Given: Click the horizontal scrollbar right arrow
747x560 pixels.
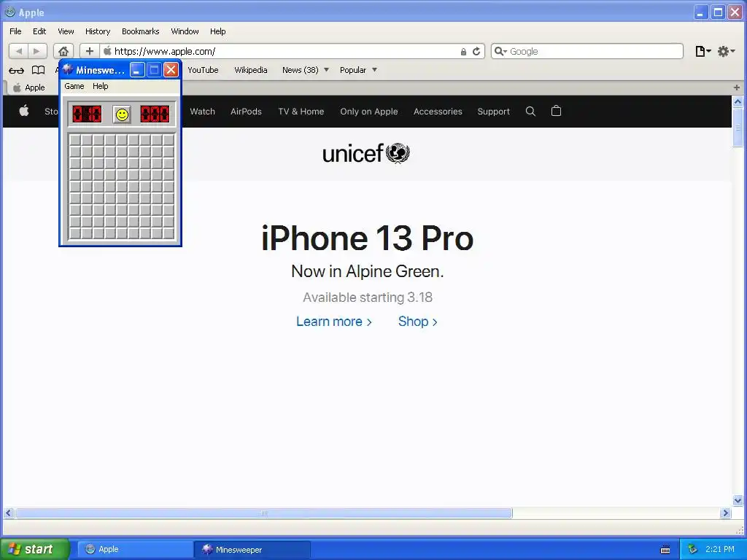Looking at the screenshot, I should [726, 513].
